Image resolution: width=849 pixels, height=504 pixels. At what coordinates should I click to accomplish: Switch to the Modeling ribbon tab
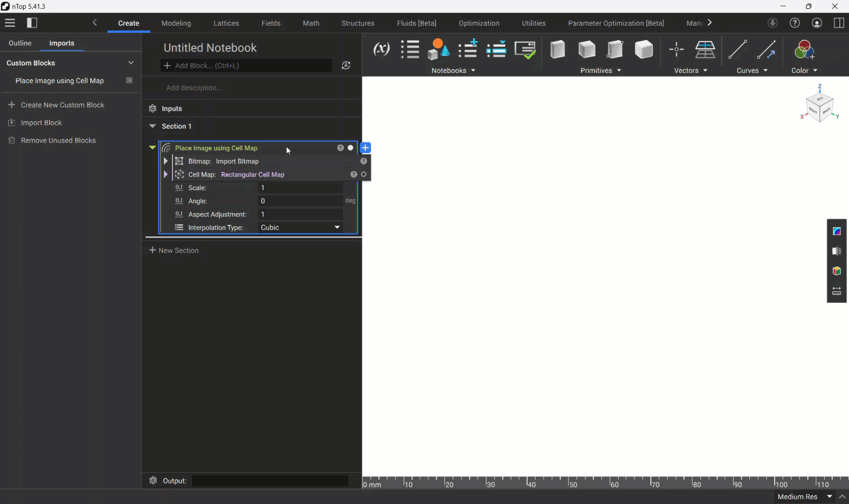(176, 23)
